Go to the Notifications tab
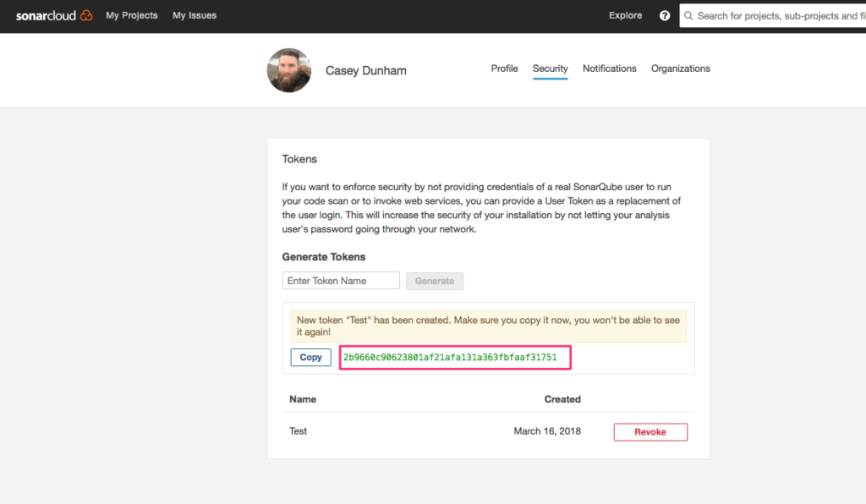Screen dimensions: 866x504 click(x=609, y=68)
